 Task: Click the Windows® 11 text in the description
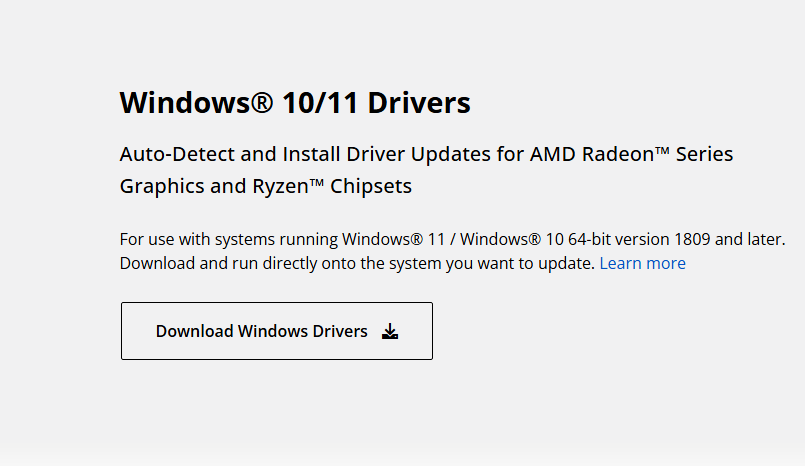[391, 239]
